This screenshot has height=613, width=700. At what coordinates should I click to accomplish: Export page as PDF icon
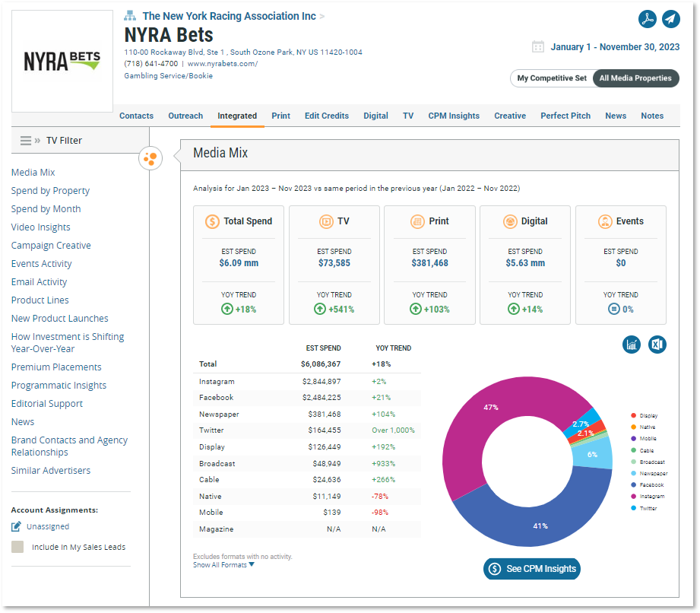pos(647,19)
